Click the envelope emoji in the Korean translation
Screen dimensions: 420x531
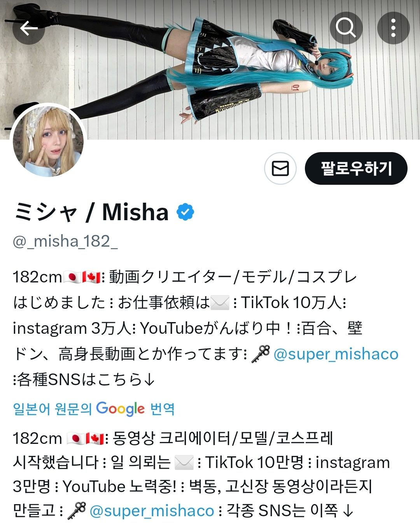[x=184, y=463]
